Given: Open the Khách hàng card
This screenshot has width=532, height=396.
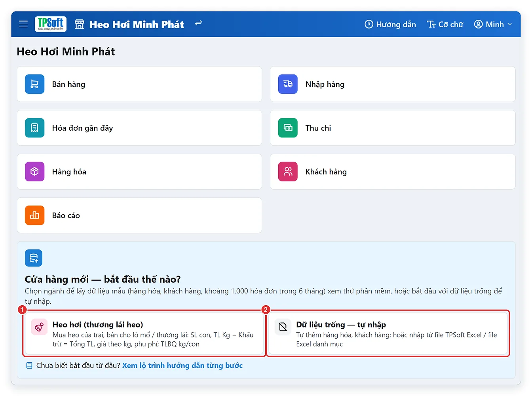Looking at the screenshot, I should [x=393, y=171].
